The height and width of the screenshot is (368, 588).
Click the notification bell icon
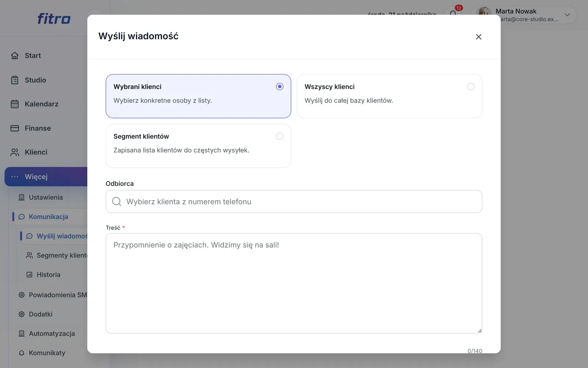coord(453,14)
